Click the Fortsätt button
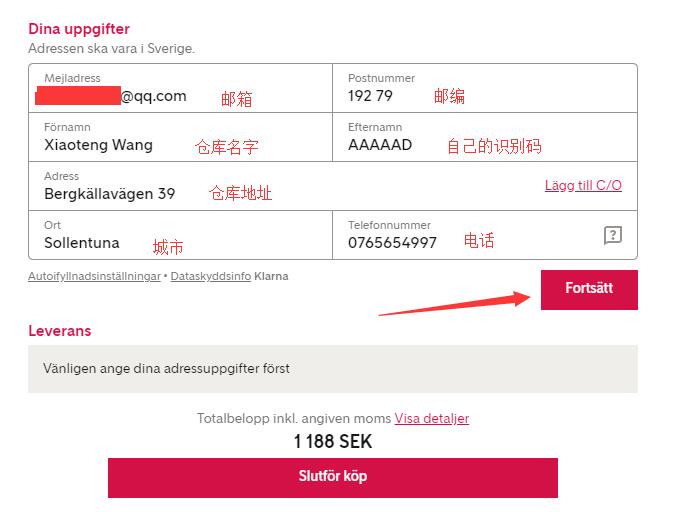678x512 pixels. [589, 290]
